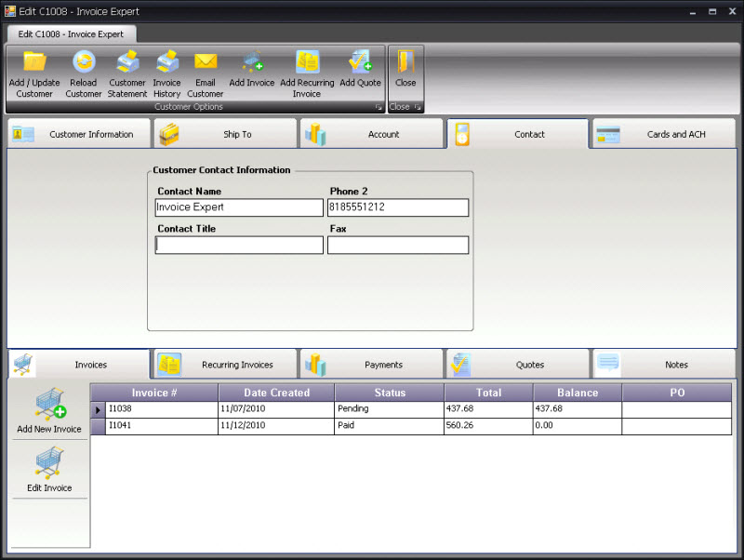Screen dimensions: 744x560
Task: Click the Pending status cell
Action: point(390,409)
